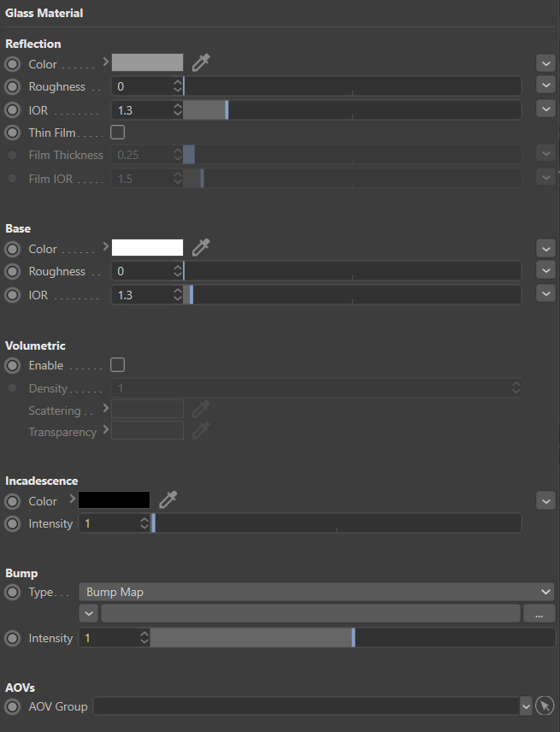This screenshot has width=560, height=732.
Task: Click the animation dot next to Bump Intensity
Action: 13,638
